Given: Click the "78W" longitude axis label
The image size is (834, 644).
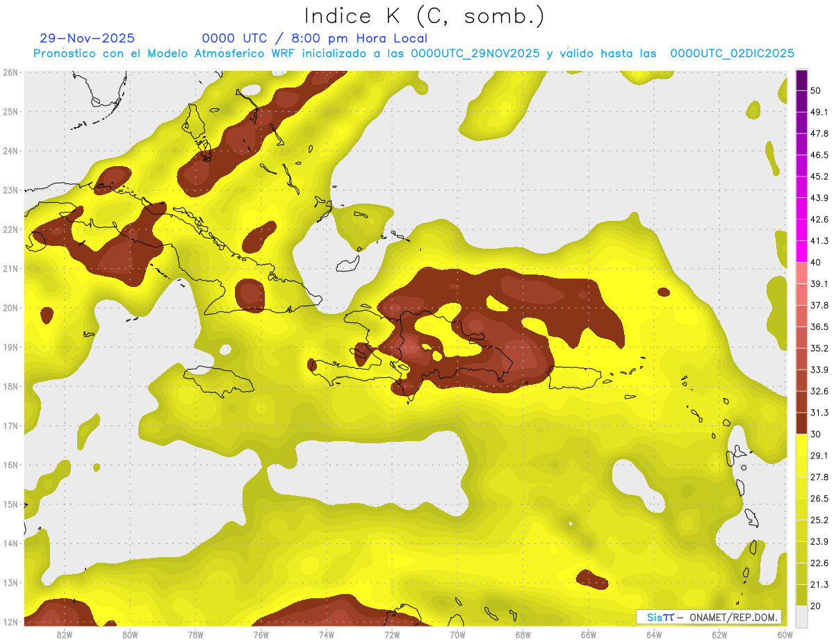Looking at the screenshot, I should click(x=195, y=634).
